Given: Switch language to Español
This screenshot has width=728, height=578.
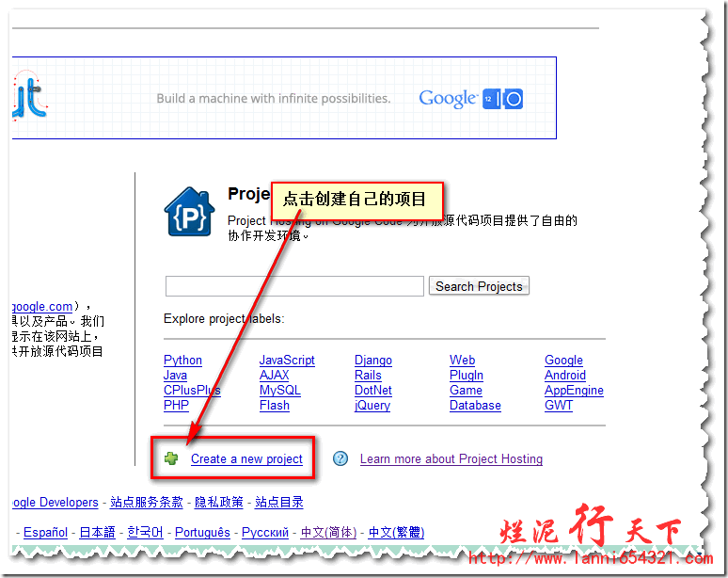Looking at the screenshot, I should (x=46, y=533).
